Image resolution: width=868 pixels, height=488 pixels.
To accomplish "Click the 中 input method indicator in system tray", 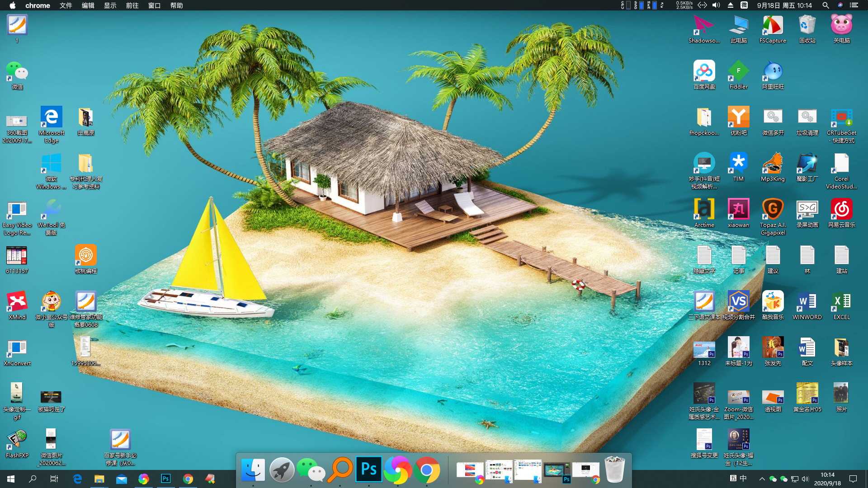I will point(743,479).
